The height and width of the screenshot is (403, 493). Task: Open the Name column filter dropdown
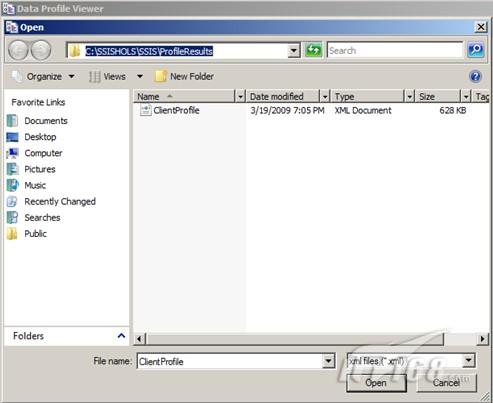pyautogui.click(x=240, y=97)
